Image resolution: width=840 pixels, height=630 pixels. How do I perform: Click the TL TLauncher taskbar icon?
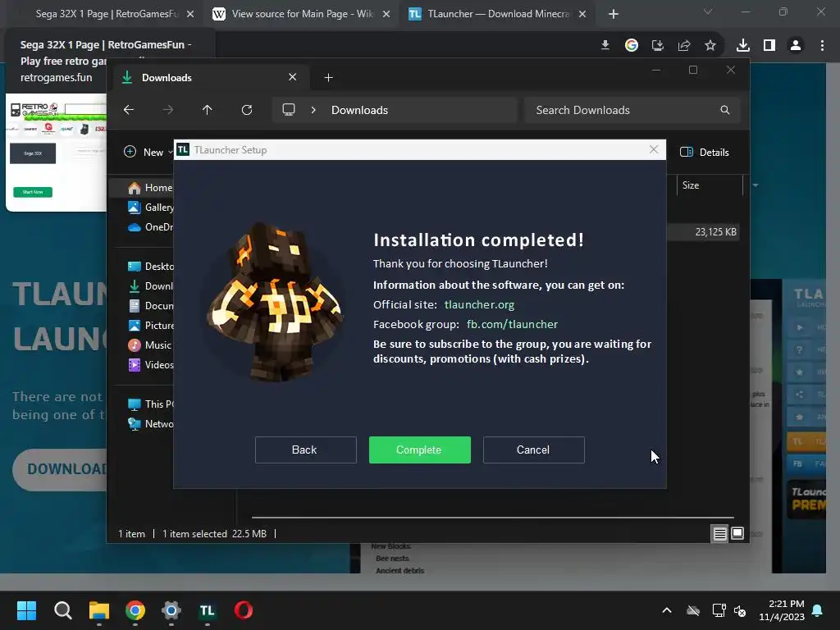point(208,610)
